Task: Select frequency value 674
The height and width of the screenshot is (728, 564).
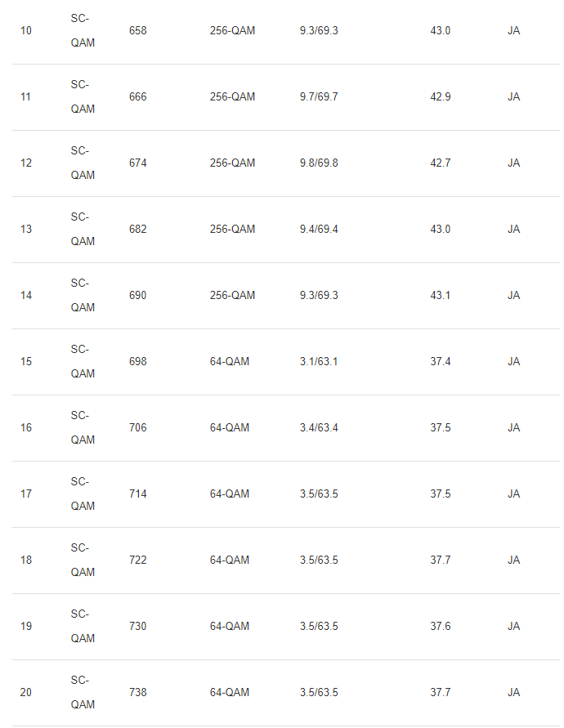Action: 138,163
